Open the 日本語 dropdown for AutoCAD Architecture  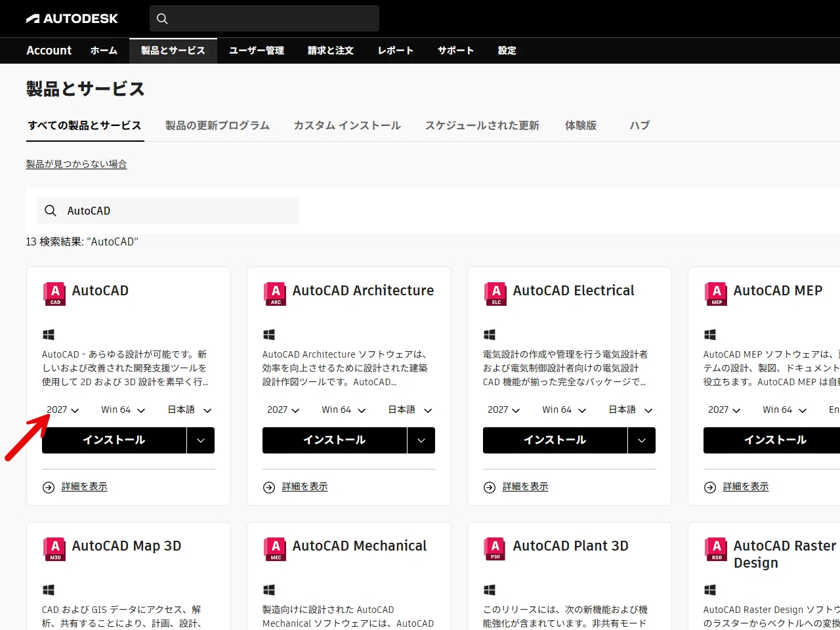(410, 409)
